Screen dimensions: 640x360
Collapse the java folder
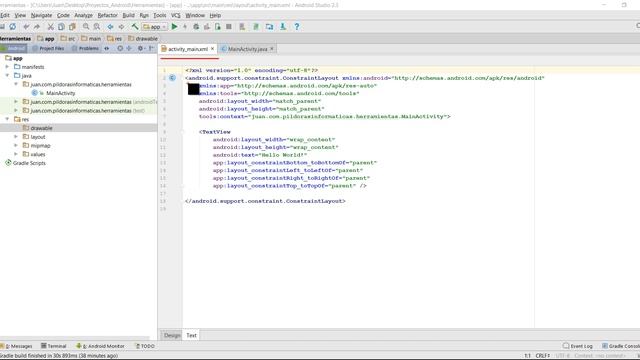tap(7, 76)
